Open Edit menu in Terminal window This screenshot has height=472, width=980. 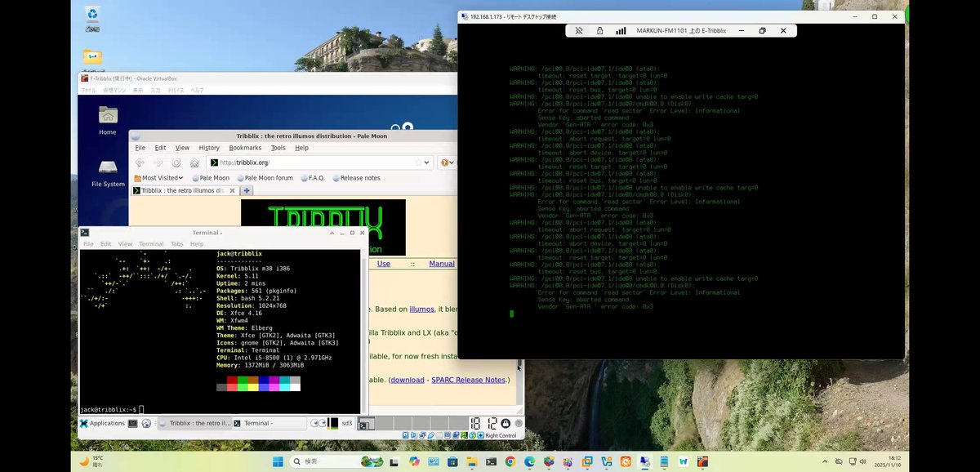click(x=106, y=244)
